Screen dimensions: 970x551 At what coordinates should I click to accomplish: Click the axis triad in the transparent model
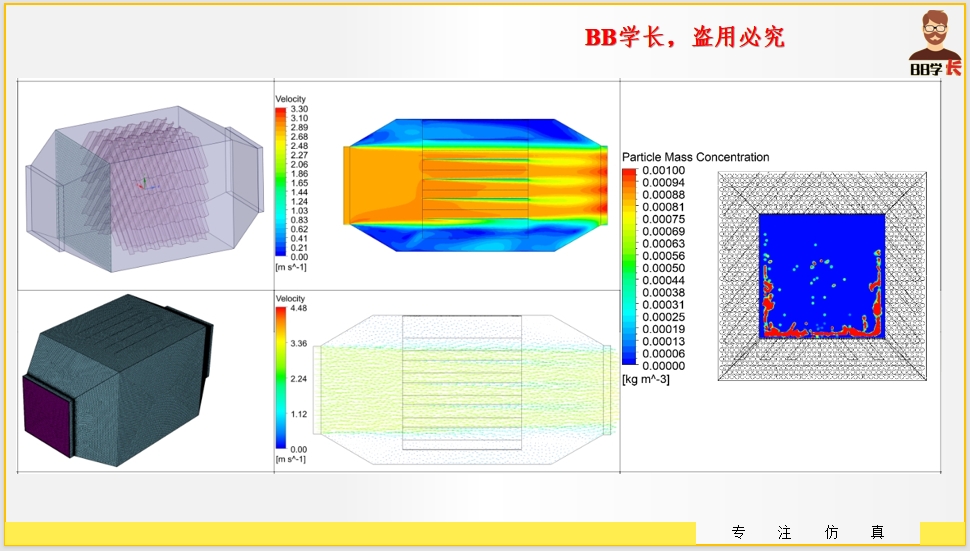coord(145,184)
